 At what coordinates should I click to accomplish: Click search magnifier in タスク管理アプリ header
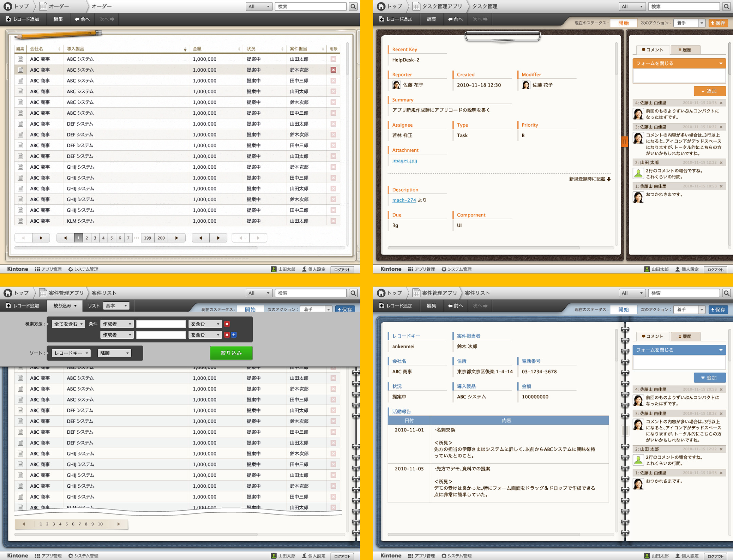pyautogui.click(x=726, y=6)
